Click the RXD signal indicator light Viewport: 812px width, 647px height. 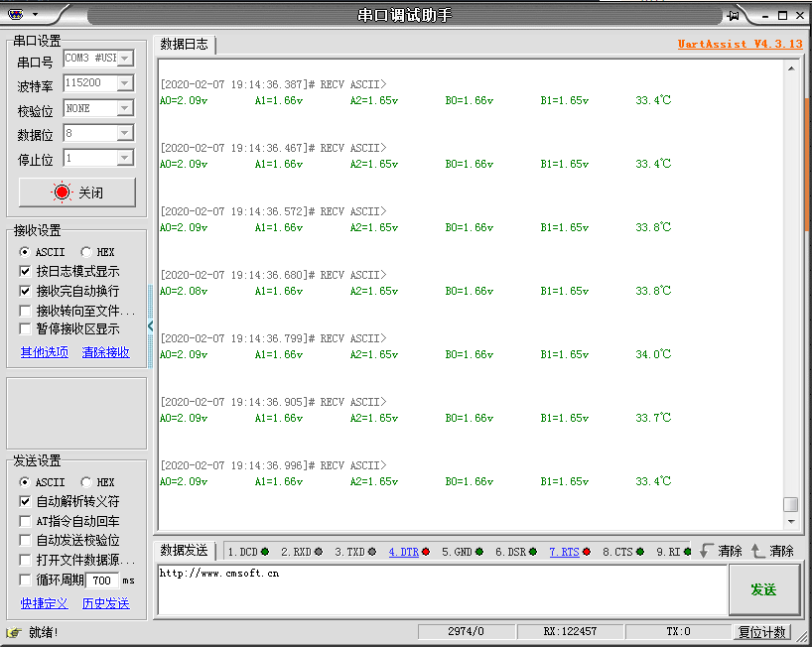coord(319,552)
